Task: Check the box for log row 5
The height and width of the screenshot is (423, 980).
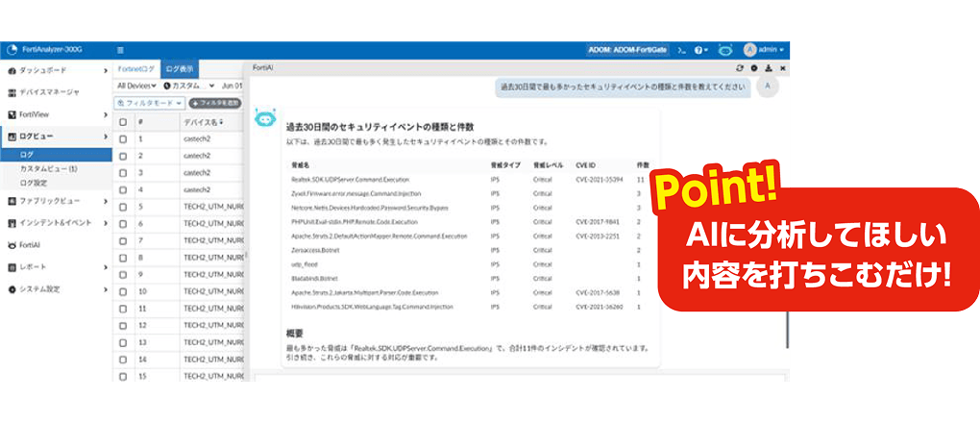Action: [123, 207]
